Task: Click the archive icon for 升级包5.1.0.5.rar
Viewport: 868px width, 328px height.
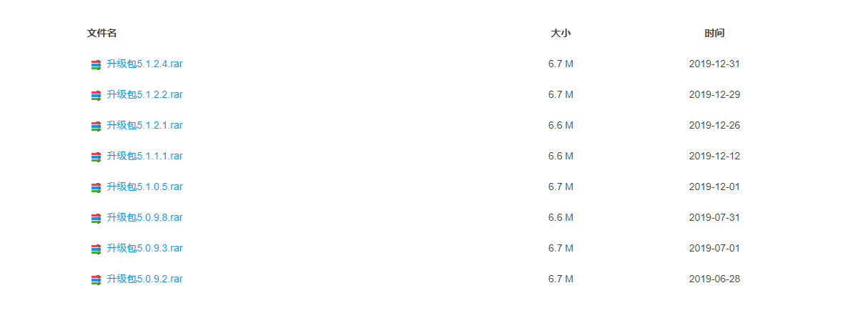Action: [96, 187]
